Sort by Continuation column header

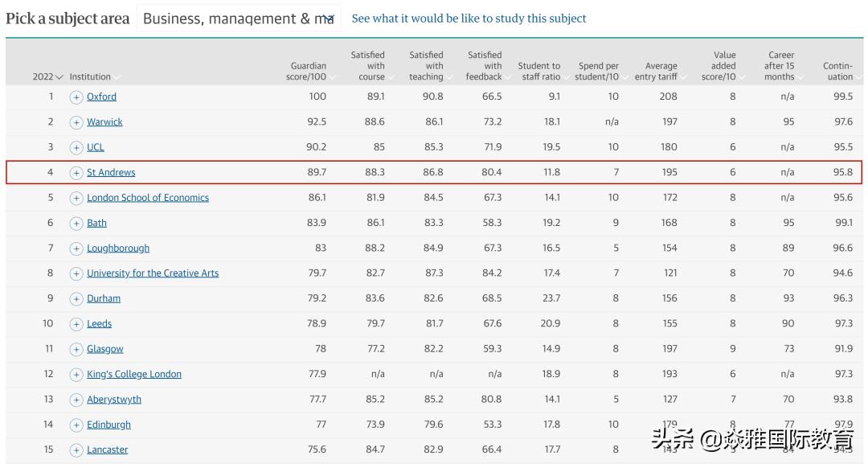pos(842,72)
